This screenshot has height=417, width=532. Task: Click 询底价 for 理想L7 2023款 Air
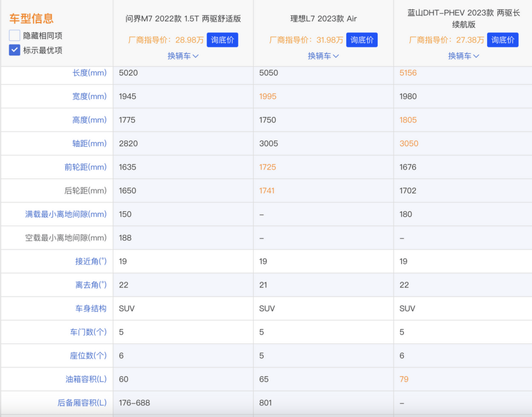pos(362,40)
